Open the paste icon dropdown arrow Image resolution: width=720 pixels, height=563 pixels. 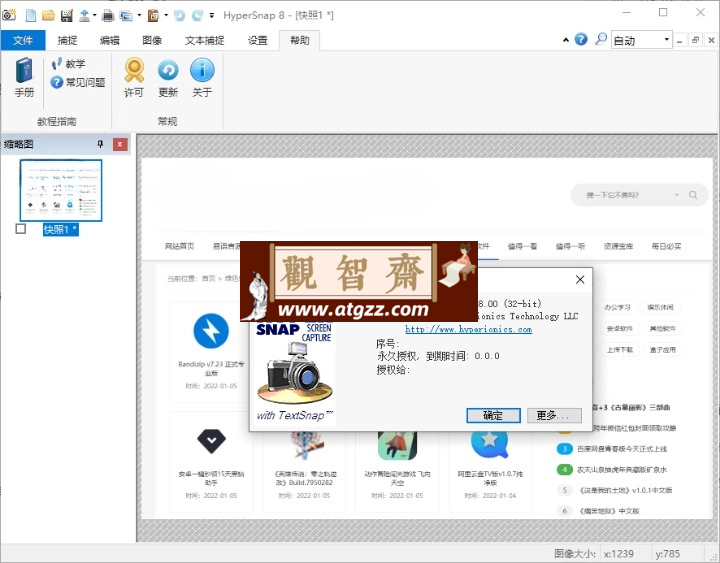[x=166, y=15]
